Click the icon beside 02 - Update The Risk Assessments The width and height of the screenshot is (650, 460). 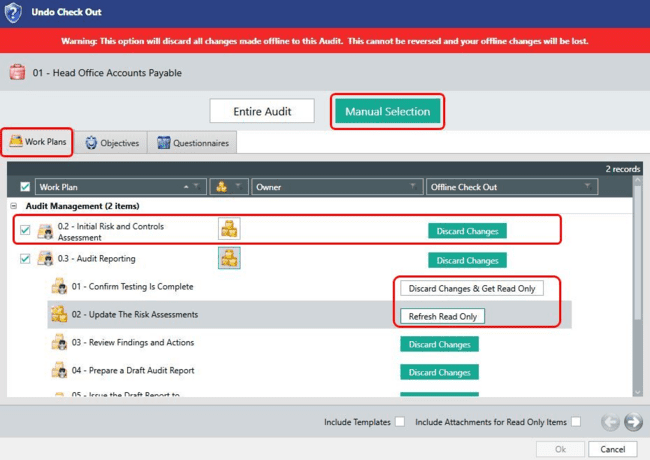[59, 314]
